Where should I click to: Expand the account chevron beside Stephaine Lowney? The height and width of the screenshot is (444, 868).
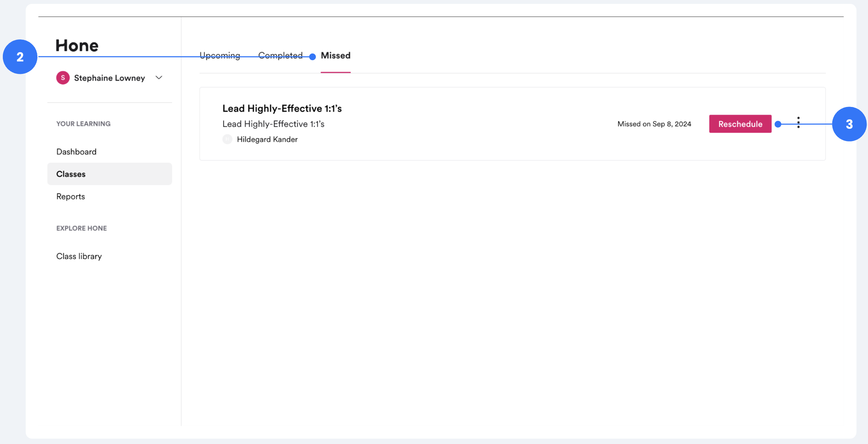[x=159, y=77]
